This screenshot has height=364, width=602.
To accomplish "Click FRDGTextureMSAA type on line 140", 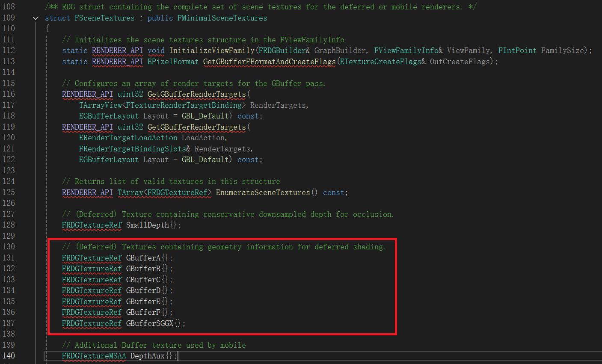I will 94,356.
